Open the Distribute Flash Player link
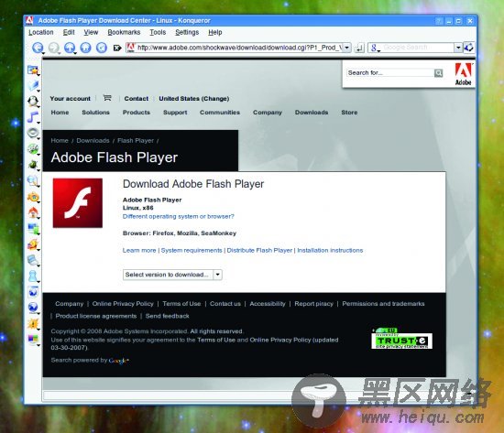 (x=259, y=250)
